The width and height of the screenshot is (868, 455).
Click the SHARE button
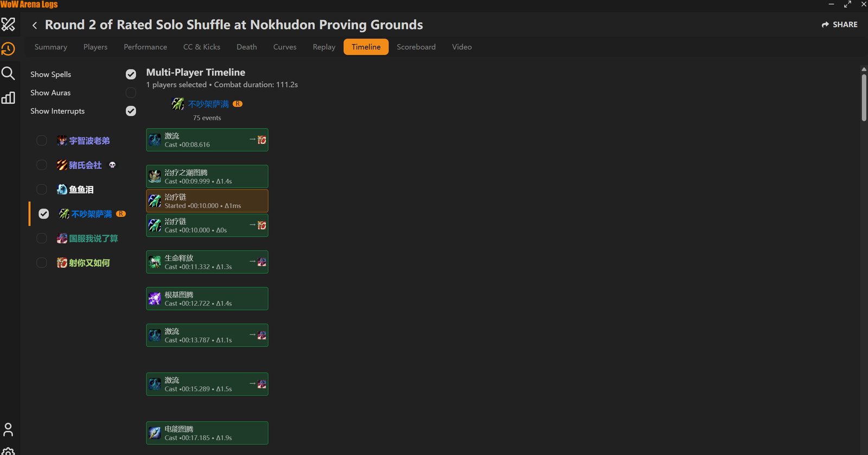point(839,24)
